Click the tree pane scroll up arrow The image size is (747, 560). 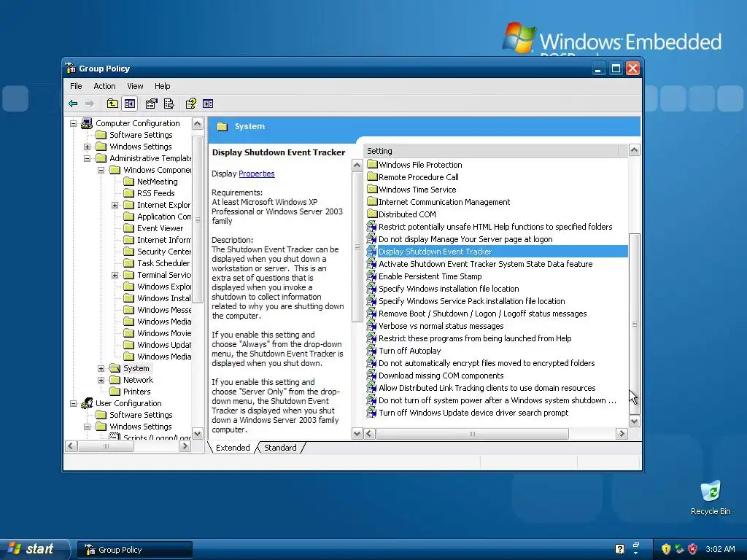coord(197,124)
